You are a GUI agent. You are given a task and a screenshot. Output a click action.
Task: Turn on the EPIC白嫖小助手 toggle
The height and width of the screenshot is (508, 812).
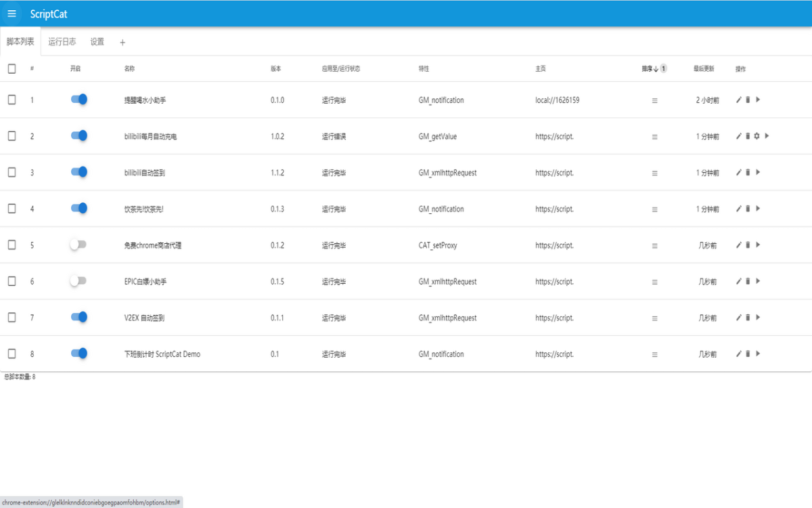(78, 281)
